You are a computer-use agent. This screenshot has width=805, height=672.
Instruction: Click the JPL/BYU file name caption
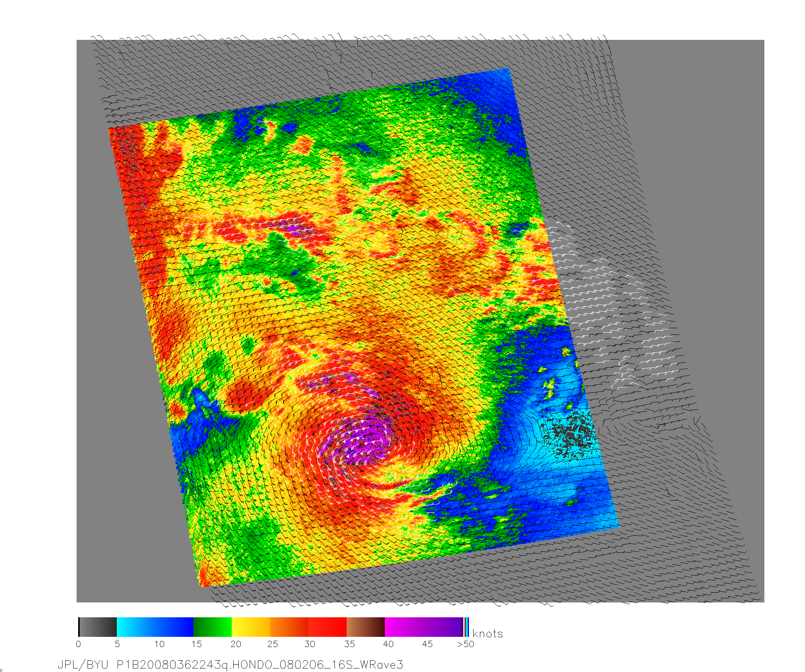230,665
